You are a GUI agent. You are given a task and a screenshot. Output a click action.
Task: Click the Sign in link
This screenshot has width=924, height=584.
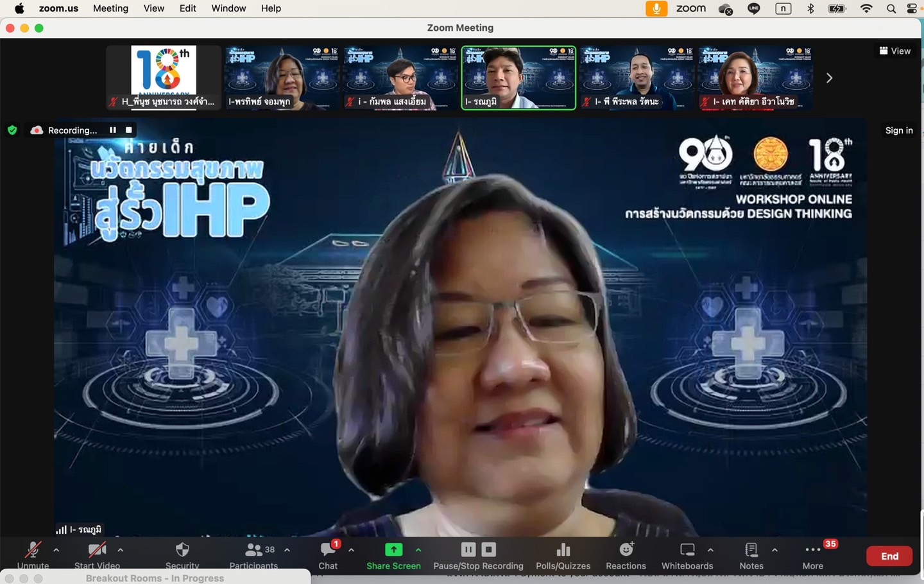898,130
